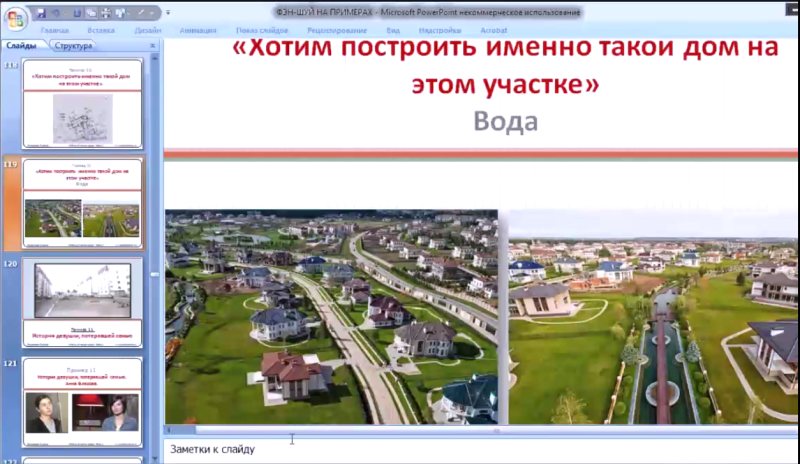Close the slides pane with its X
The height and width of the screenshot is (464, 800).
coord(153,45)
